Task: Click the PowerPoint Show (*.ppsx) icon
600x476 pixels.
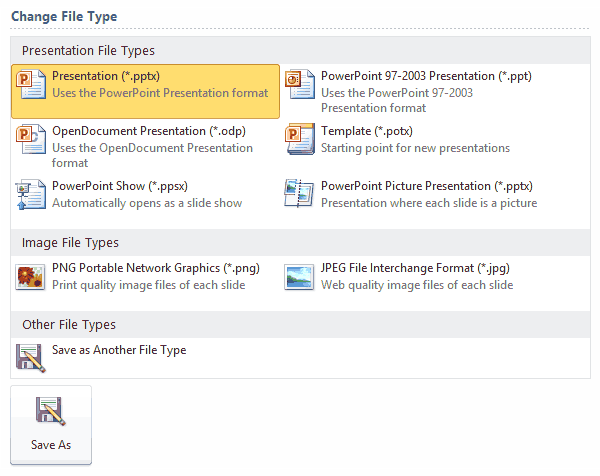Action: click(32, 194)
